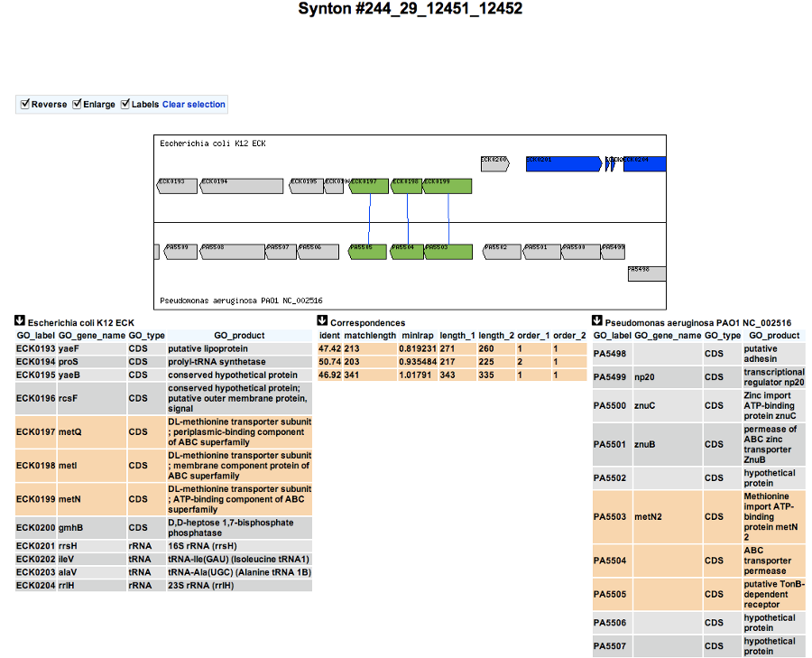812x658 pixels.
Task: Click the gray PA5498 gene box
Action: 647,273
